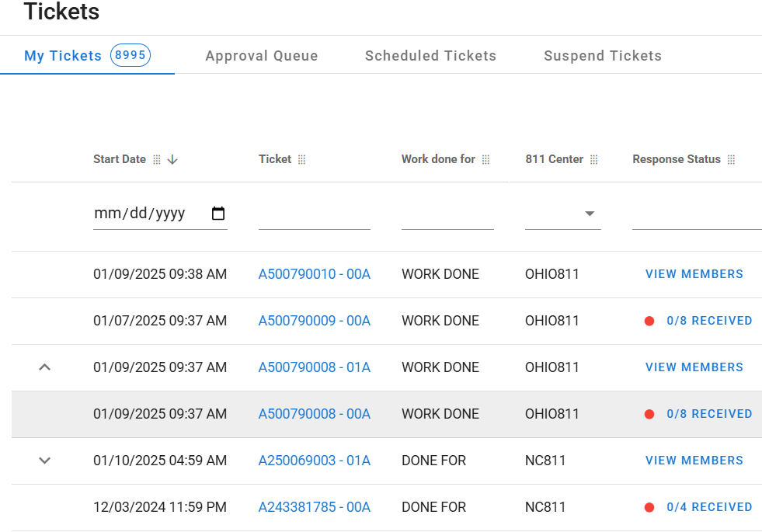Select the 12/03/2024 11:59 PM date cell

coord(160,508)
